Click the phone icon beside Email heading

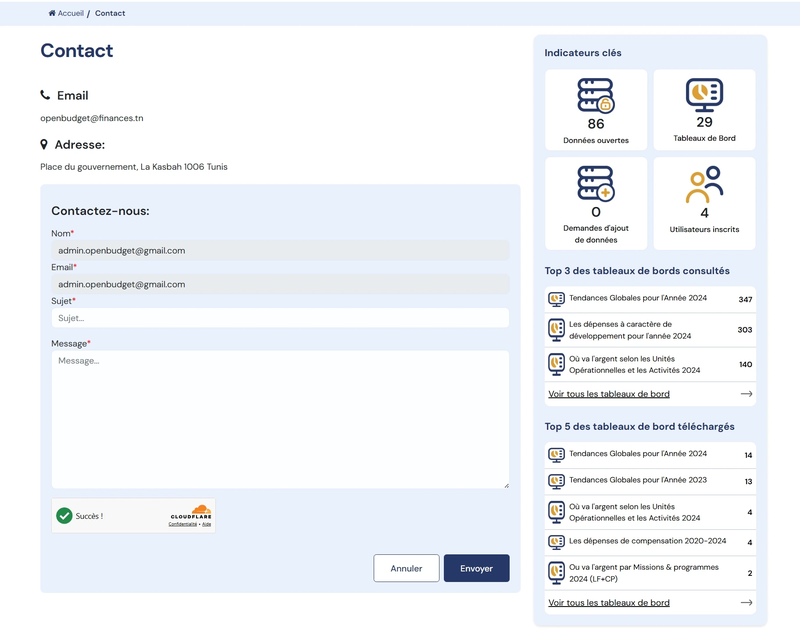click(x=45, y=95)
